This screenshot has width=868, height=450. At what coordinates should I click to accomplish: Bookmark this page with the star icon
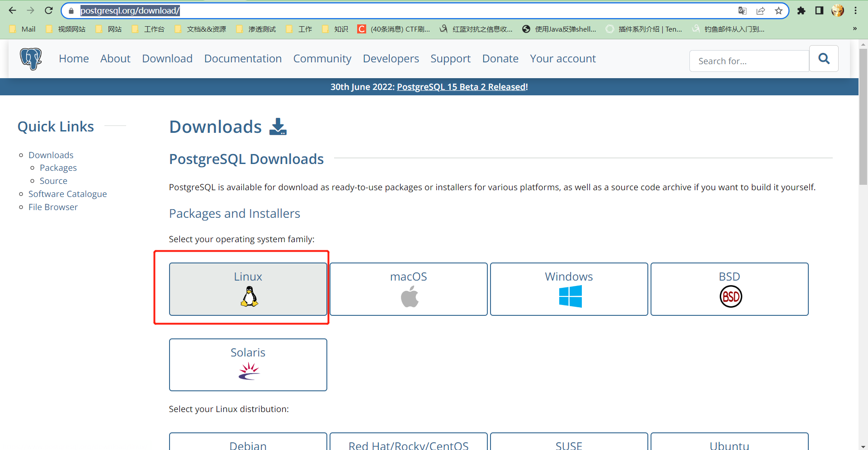pyautogui.click(x=778, y=11)
